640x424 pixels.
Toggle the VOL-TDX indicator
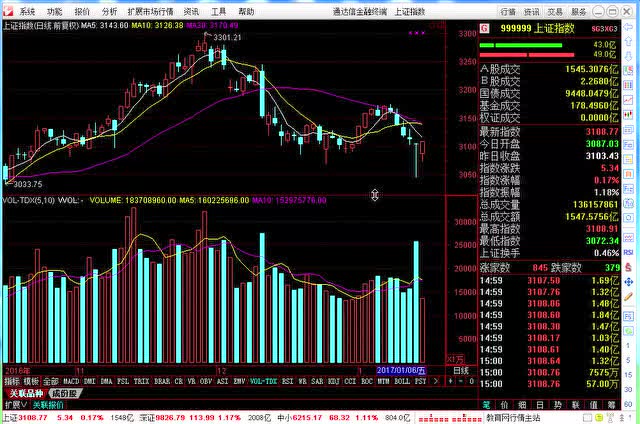pyautogui.click(x=263, y=381)
